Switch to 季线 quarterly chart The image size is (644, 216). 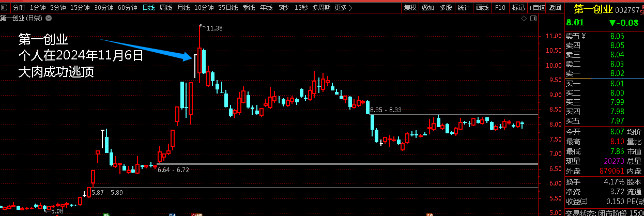[249, 8]
